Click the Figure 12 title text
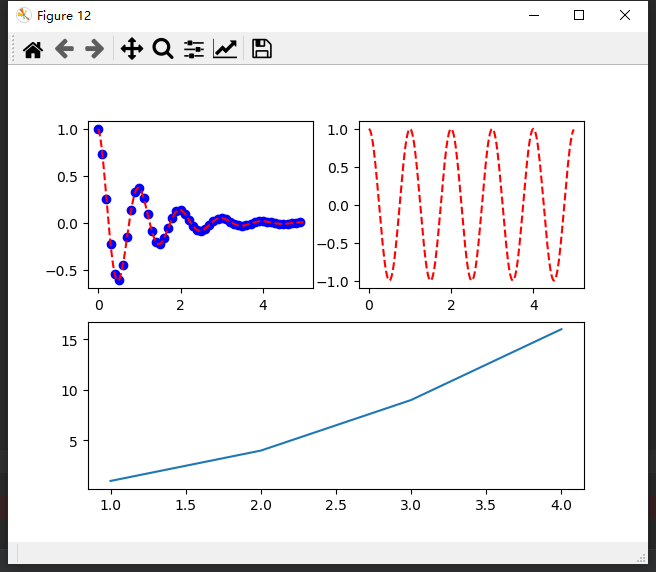Image resolution: width=656 pixels, height=572 pixels. pos(64,16)
